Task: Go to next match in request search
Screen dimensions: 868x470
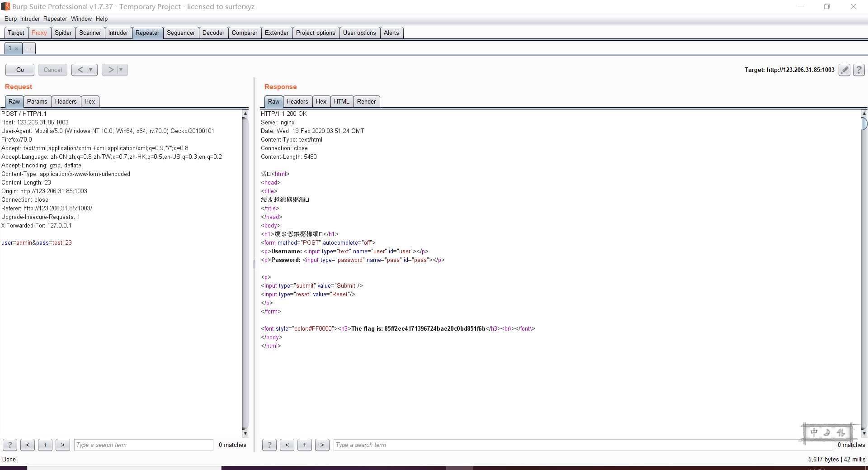Action: [x=63, y=445]
